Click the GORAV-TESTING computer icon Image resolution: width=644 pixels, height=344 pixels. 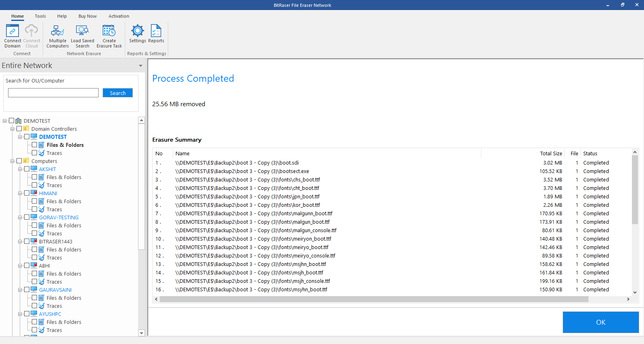(x=34, y=217)
